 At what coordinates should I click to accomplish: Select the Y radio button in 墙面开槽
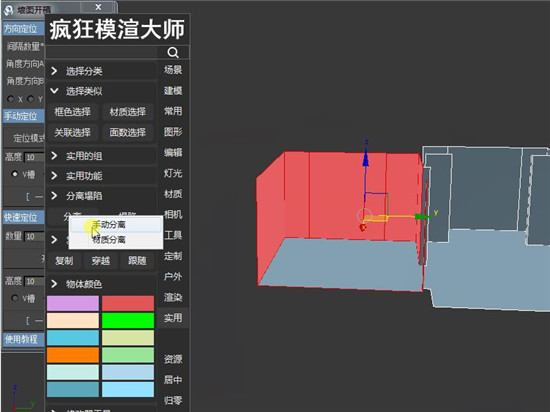[x=31, y=99]
